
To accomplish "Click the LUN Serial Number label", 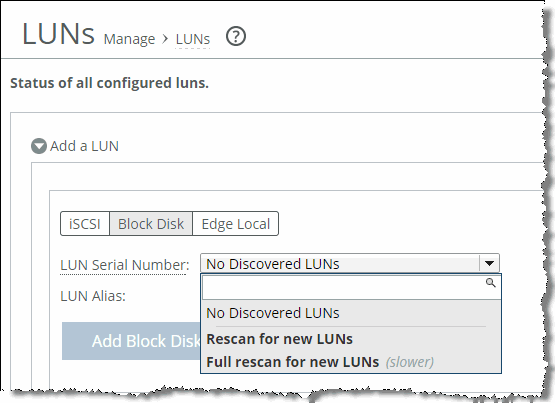I will click(x=125, y=265).
